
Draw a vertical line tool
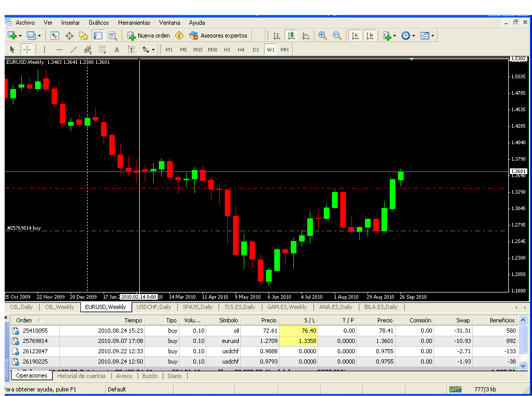(44, 49)
